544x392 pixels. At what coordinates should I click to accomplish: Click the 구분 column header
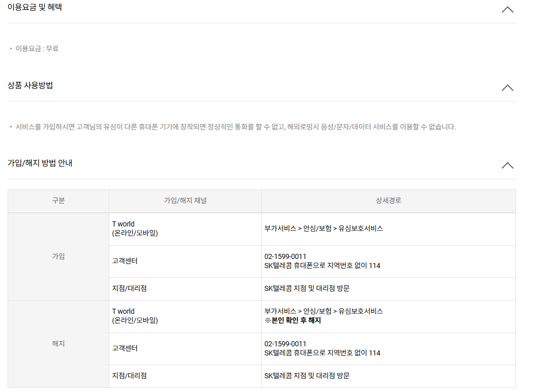[x=58, y=201]
